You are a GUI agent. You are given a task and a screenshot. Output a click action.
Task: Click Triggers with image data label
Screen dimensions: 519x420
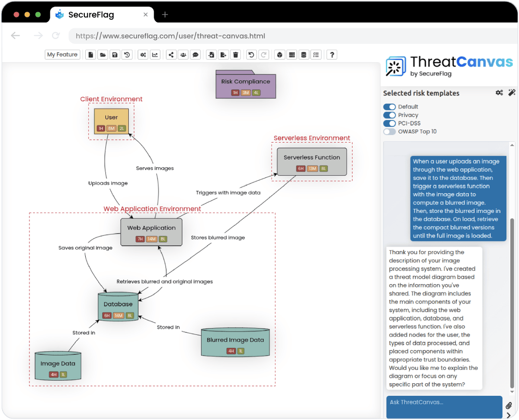[228, 193]
